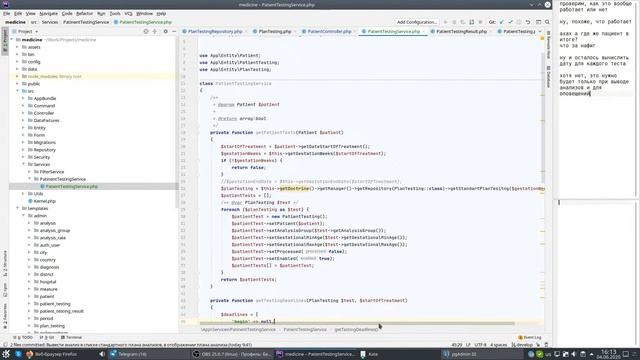Screen dimensions: 640x360
Task: Expand the Repository folder
Action: [x=24, y=150]
